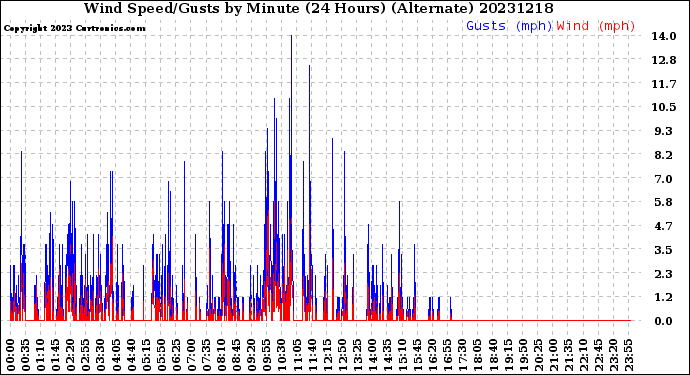Click the 16:20 time axis label
The height and width of the screenshot is (375, 690).
point(433,355)
